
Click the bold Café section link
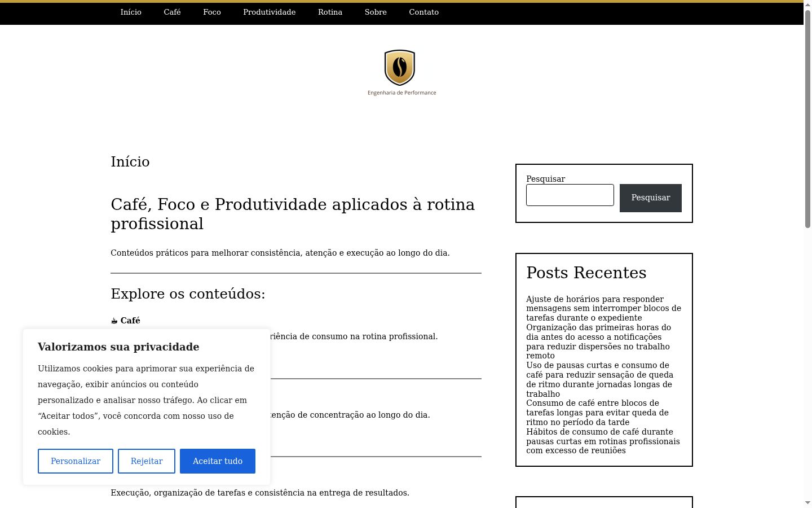point(130,321)
